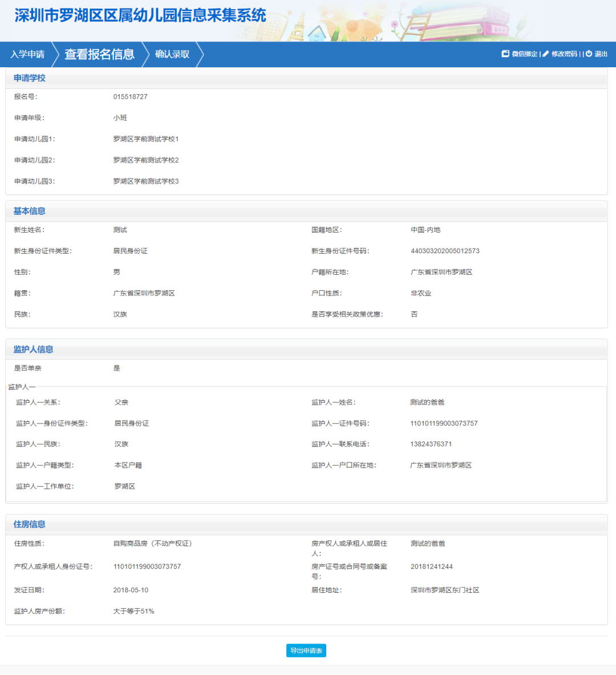Open the 确认录取 tab

point(171,54)
